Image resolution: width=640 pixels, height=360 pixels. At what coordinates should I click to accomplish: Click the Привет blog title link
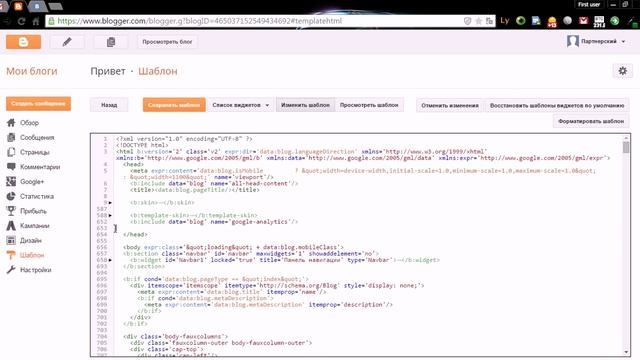(108, 71)
